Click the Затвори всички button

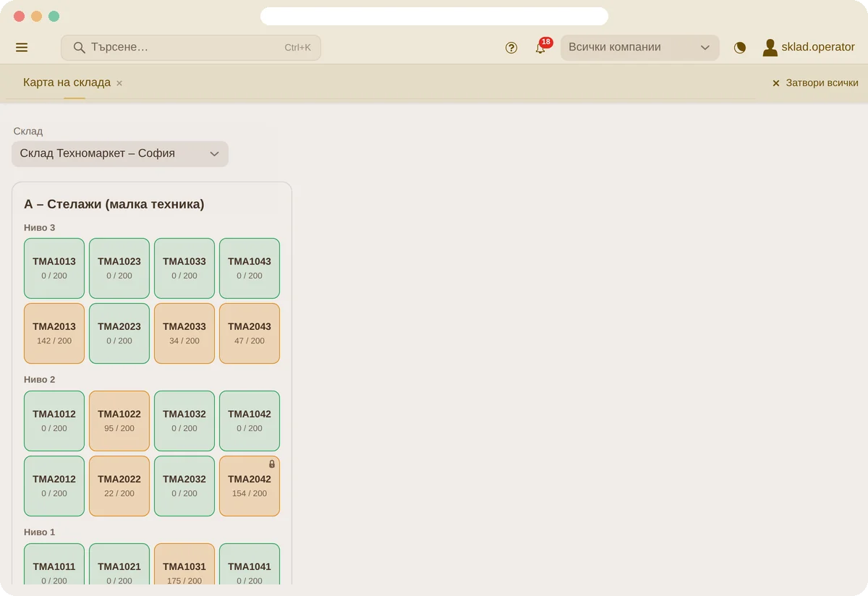[815, 83]
